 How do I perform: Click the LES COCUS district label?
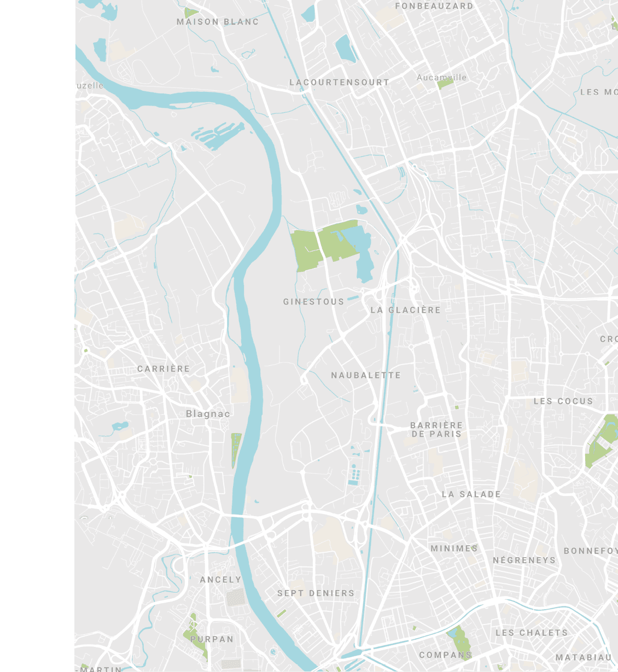point(563,401)
